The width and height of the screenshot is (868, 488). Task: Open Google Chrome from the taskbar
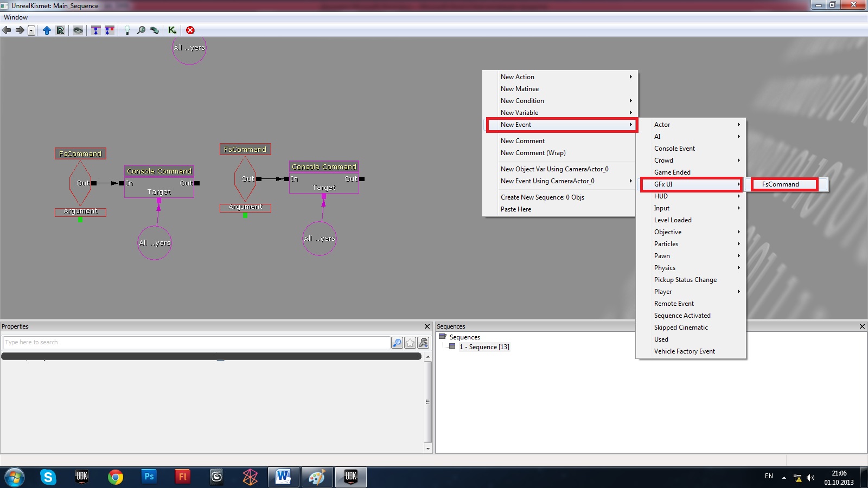115,477
